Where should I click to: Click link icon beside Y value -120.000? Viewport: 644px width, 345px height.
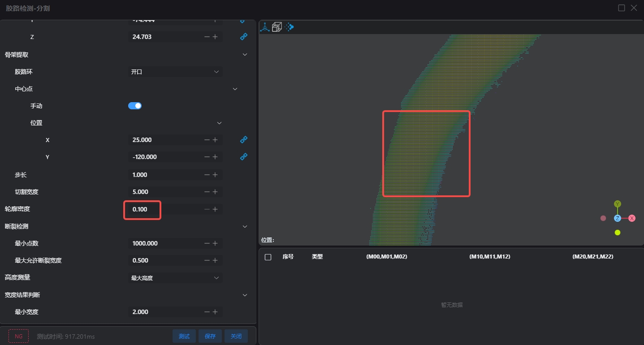click(x=244, y=157)
